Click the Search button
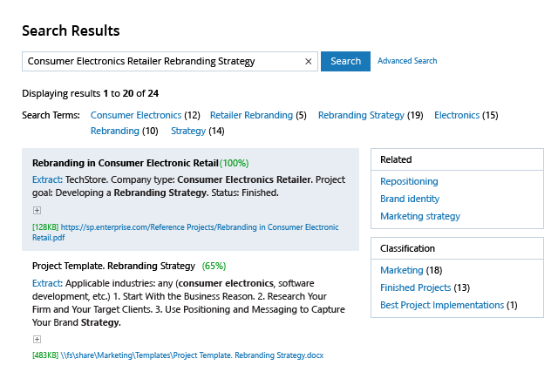Viewport: 558px width, 392px height. (x=345, y=62)
